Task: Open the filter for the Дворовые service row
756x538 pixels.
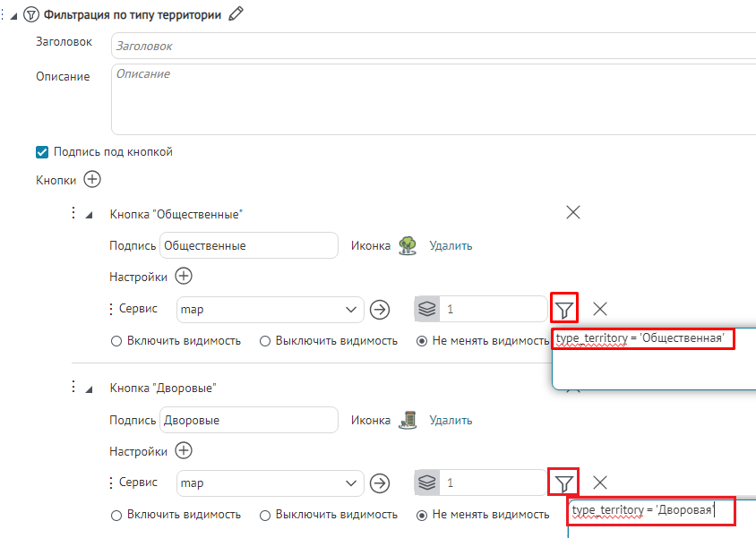Action: 563,483
